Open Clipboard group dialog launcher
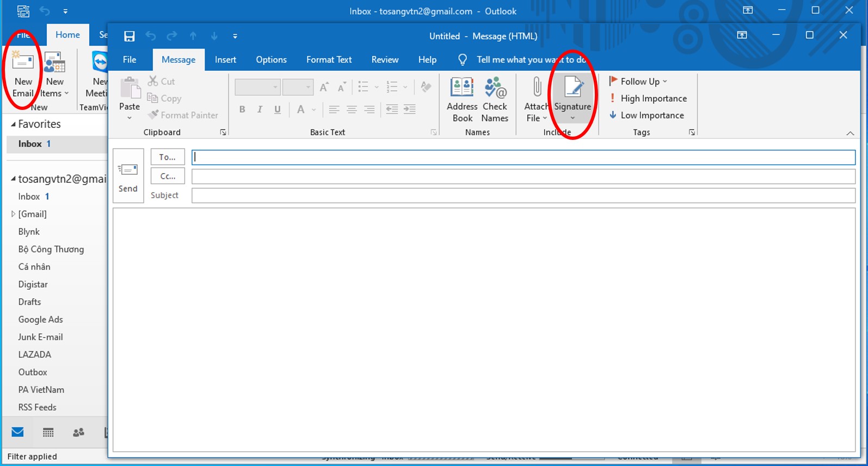The height and width of the screenshot is (466, 868). pyautogui.click(x=223, y=132)
